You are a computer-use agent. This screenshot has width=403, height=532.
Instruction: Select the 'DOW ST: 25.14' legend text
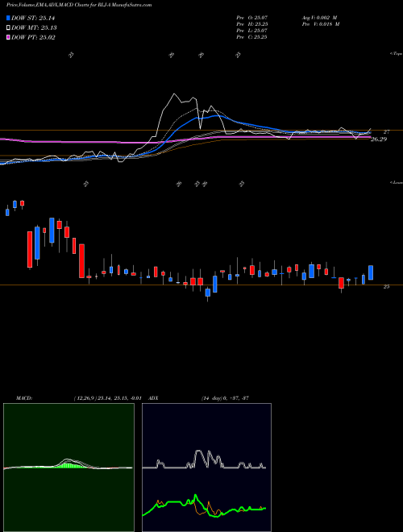[33, 19]
